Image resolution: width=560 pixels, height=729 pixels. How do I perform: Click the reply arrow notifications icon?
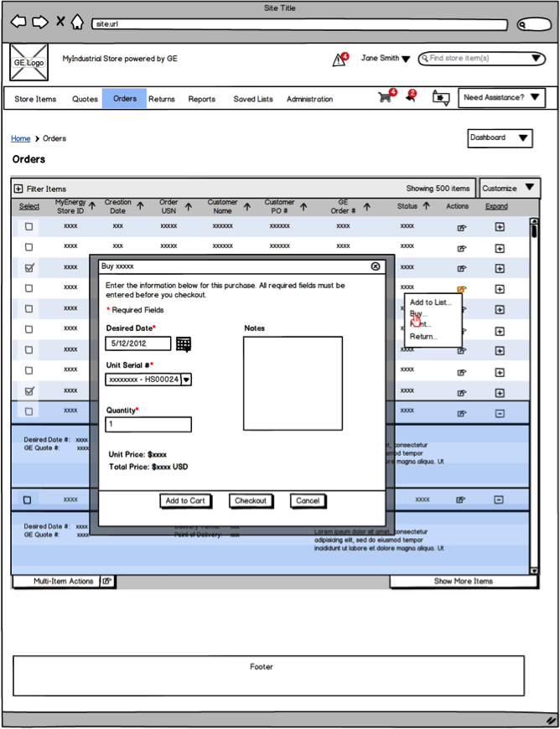coord(411,96)
